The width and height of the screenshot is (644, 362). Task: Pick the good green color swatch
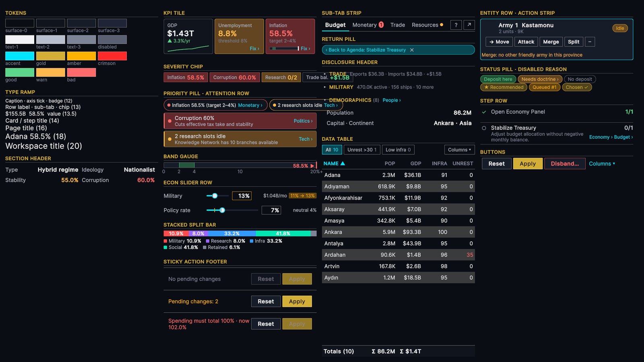[x=20, y=72]
